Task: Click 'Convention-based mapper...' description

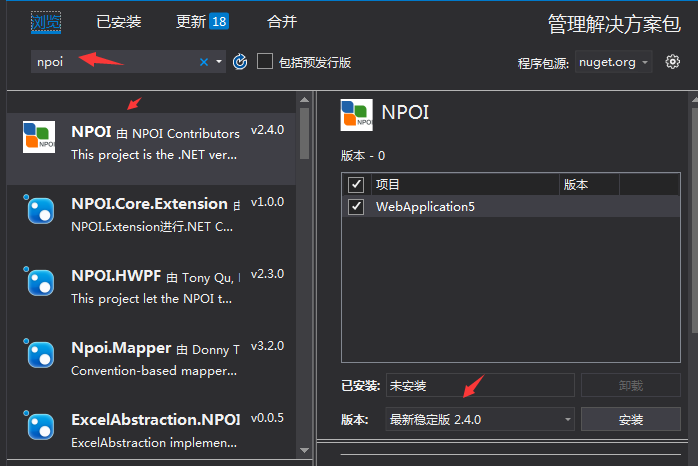Action: (x=154, y=371)
